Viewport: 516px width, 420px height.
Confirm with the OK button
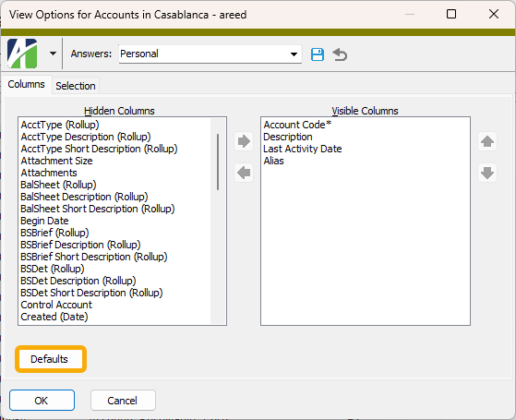point(42,401)
